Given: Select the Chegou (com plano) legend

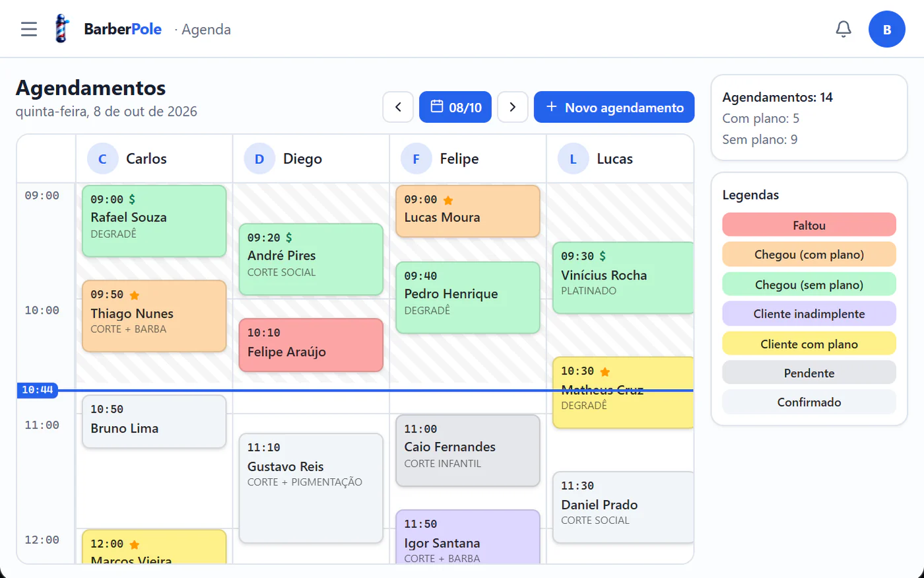Looking at the screenshot, I should click(x=809, y=254).
